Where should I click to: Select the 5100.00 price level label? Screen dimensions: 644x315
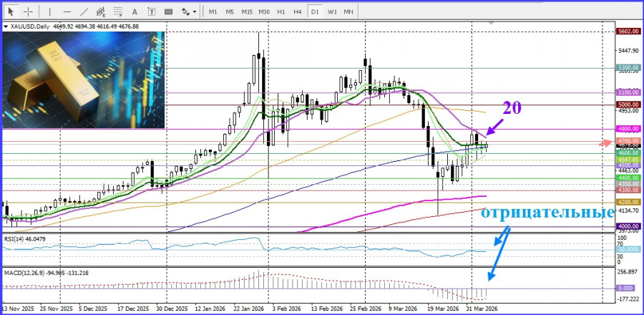point(628,92)
